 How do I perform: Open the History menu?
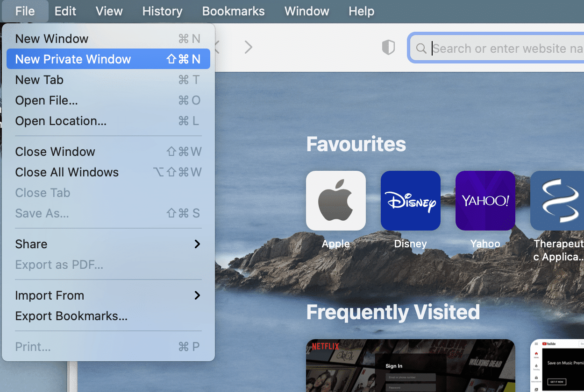(162, 11)
